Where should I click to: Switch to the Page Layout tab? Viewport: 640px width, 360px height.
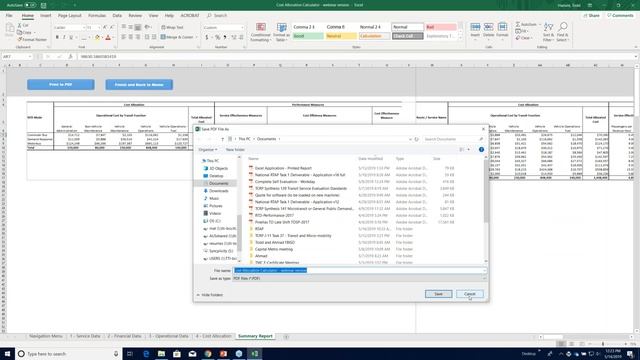(69, 16)
